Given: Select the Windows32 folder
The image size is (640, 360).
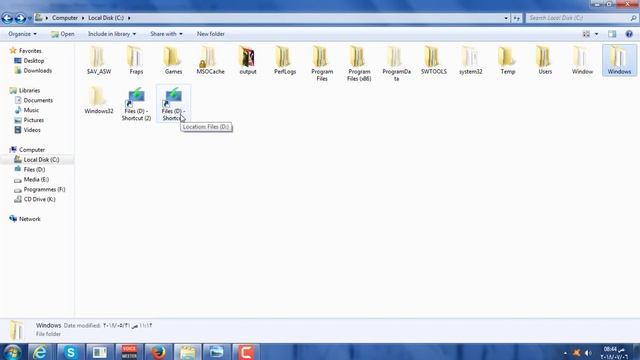Looking at the screenshot, I should pos(99,100).
